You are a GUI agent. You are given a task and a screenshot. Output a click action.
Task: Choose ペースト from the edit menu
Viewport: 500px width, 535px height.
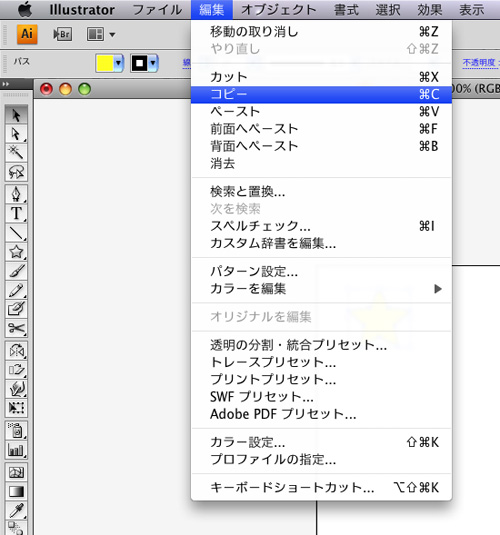(x=322, y=112)
